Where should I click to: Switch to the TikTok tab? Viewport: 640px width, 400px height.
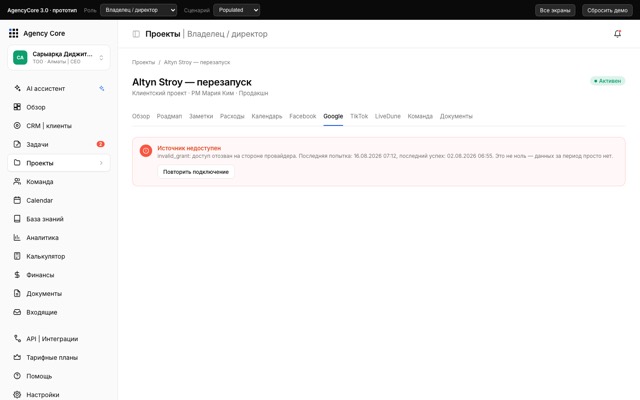pyautogui.click(x=359, y=116)
